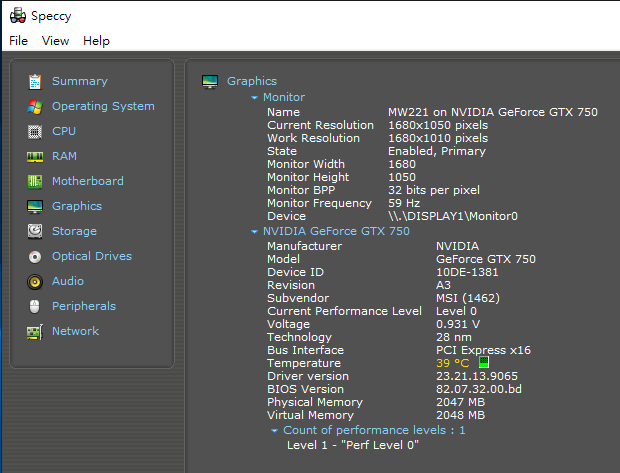The height and width of the screenshot is (473, 620).
Task: Click the Network card icon
Action: [x=35, y=332]
